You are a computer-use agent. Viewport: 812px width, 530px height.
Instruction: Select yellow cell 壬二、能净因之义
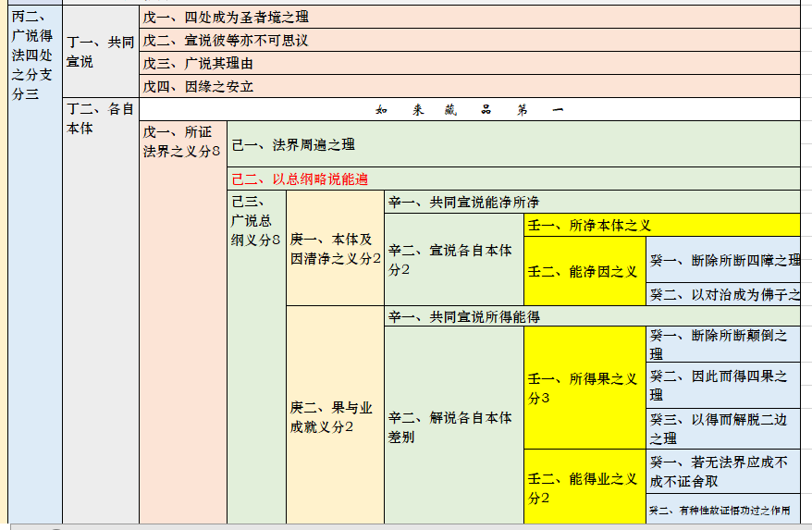click(x=584, y=271)
